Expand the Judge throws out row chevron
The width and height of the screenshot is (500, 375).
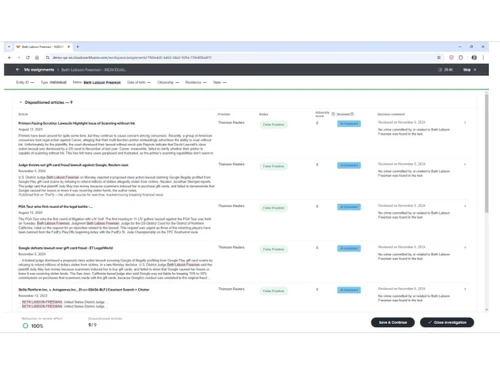coord(465,164)
